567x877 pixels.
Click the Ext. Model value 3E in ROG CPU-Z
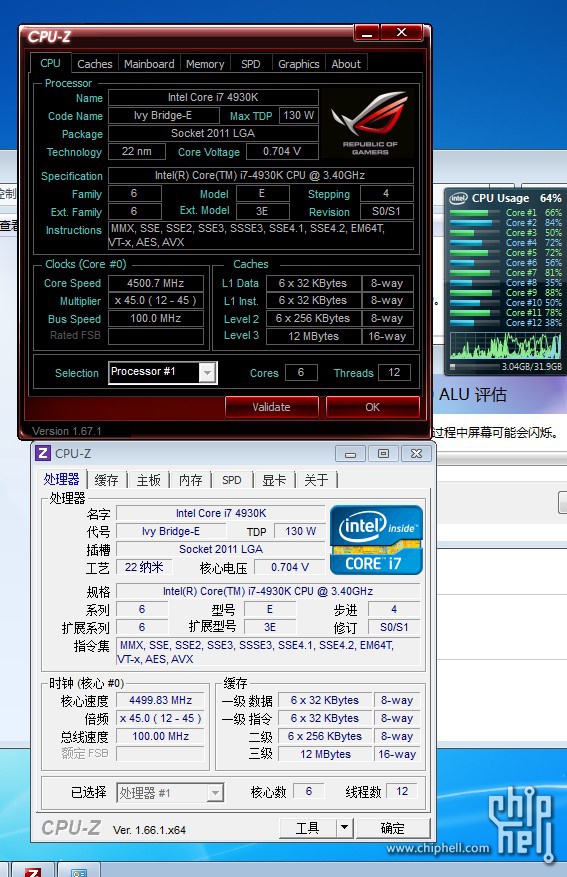click(262, 211)
